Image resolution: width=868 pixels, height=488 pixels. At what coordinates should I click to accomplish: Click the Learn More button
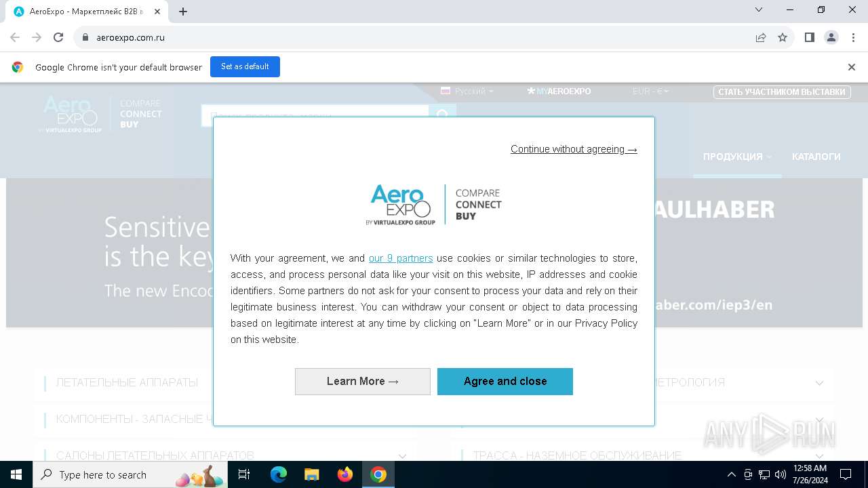pos(363,381)
